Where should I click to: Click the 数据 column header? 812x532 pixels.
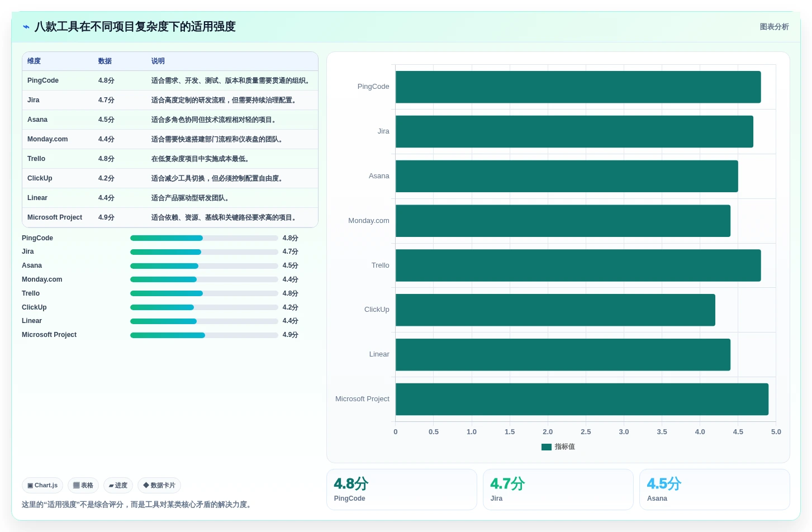(105, 61)
